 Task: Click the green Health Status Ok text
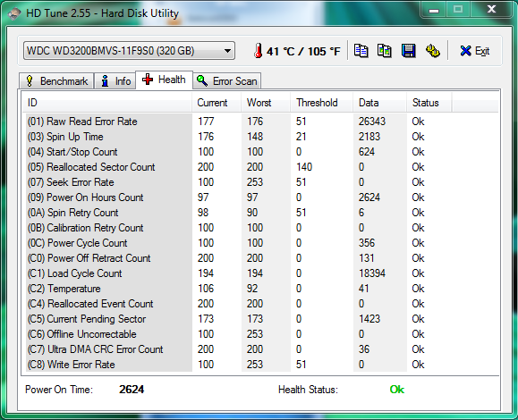pyautogui.click(x=396, y=390)
